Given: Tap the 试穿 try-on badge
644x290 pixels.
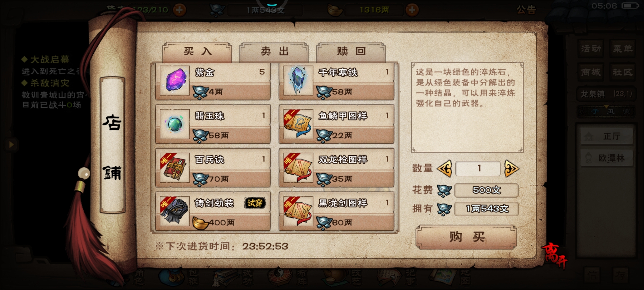Looking at the screenshot, I should 255,203.
